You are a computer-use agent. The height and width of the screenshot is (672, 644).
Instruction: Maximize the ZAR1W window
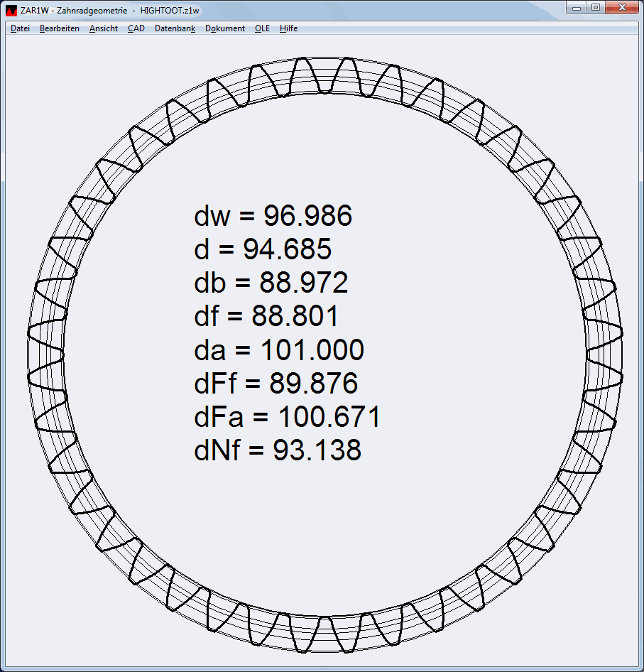pos(596,8)
